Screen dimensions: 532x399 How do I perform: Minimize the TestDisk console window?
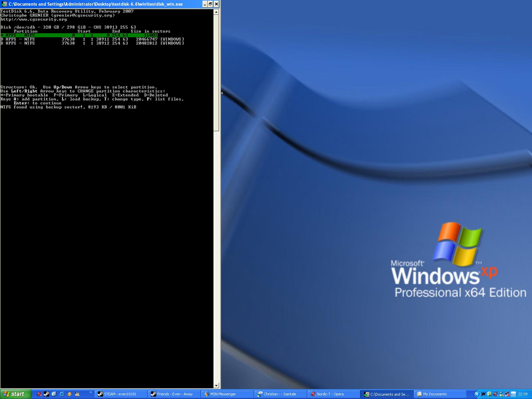tap(205, 4)
